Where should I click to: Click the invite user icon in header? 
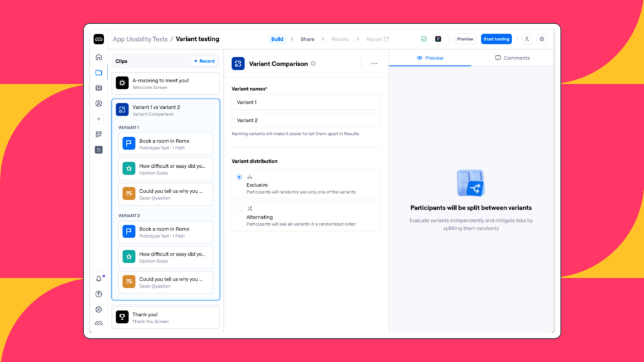tap(526, 39)
